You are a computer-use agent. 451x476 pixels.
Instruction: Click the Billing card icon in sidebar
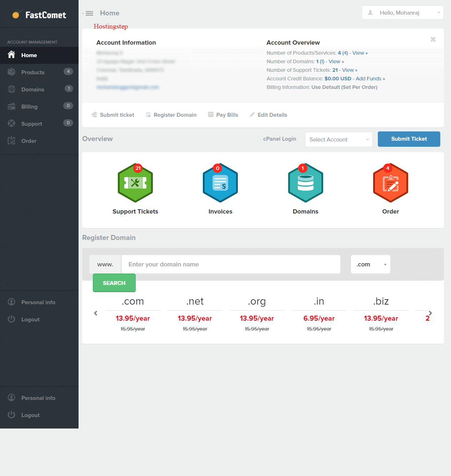11,106
